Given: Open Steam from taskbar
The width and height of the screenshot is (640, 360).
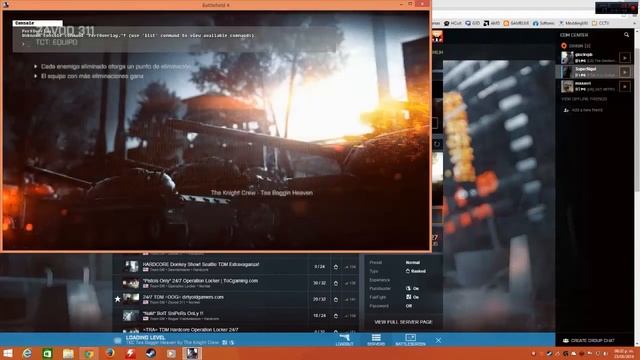Looking at the screenshot, I should coord(151,353).
